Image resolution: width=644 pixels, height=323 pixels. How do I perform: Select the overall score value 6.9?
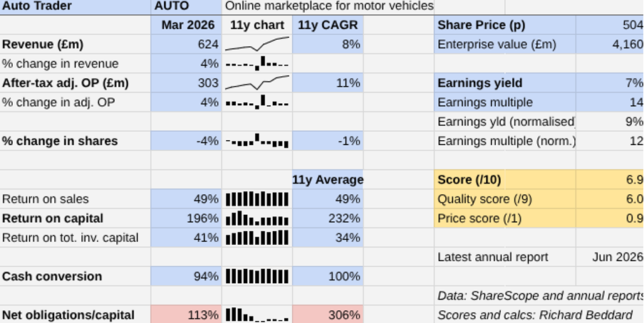(610, 180)
